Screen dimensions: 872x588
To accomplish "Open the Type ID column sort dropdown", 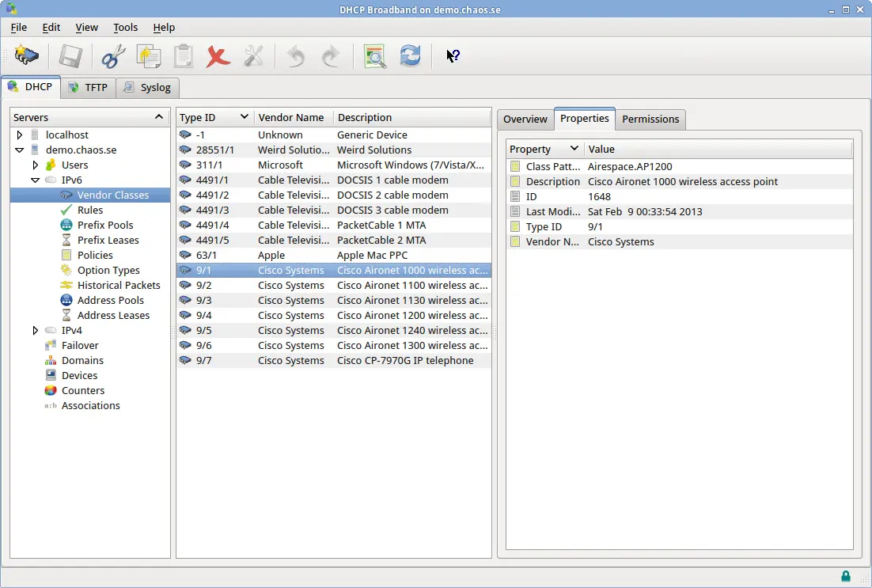I will 245,117.
